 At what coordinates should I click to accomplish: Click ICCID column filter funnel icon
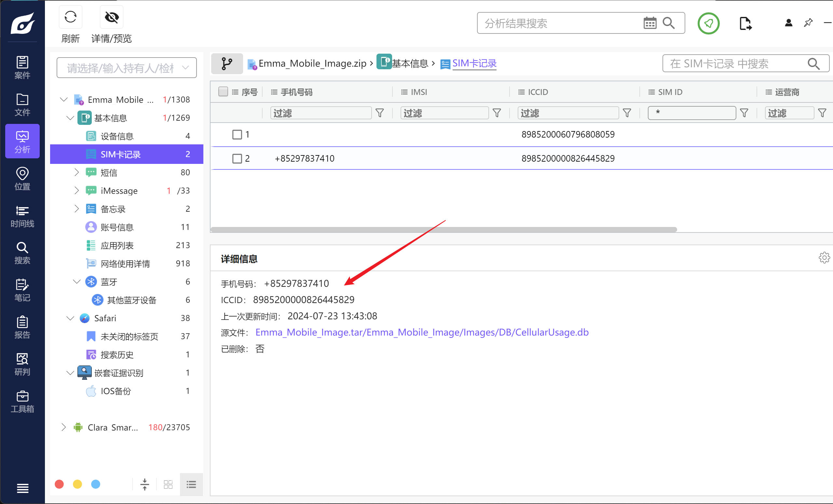(627, 113)
